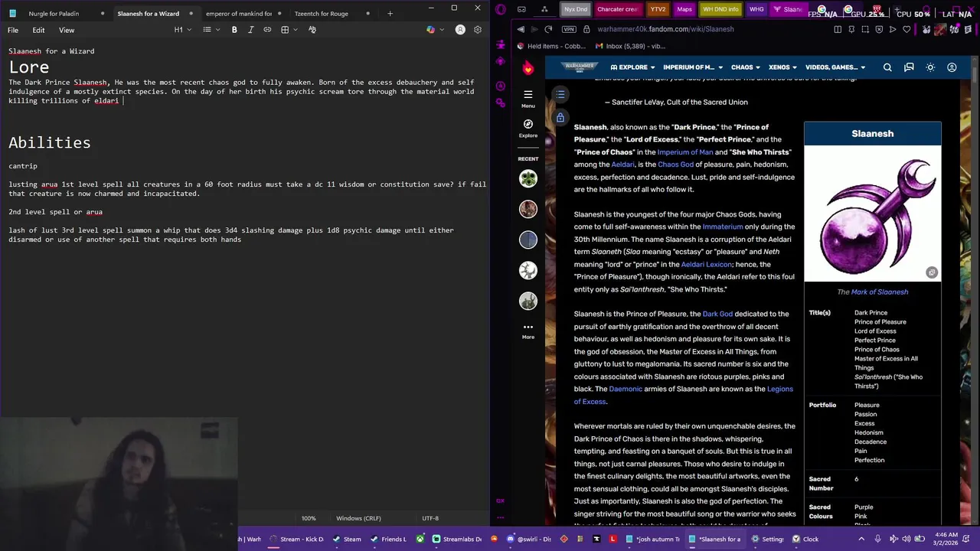Open the Fandom sidebar Explore
The width and height of the screenshot is (980, 551).
528,127
